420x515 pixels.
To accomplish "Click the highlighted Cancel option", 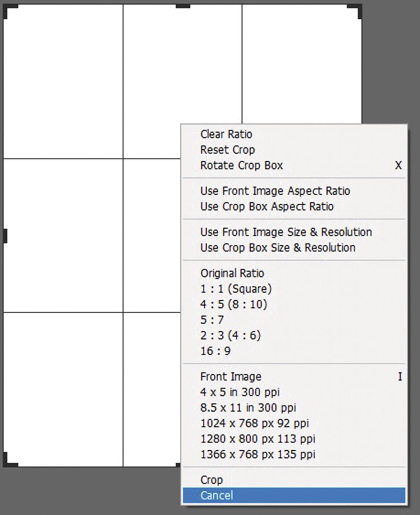I will click(217, 495).
